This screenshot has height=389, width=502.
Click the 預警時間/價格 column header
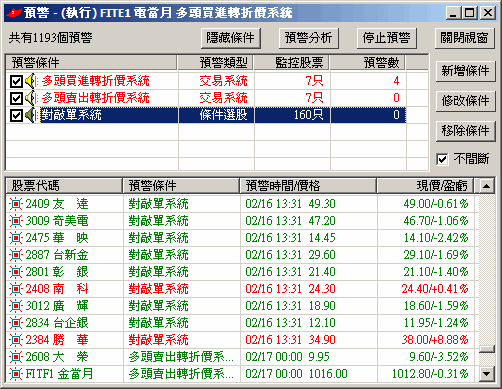308,186
